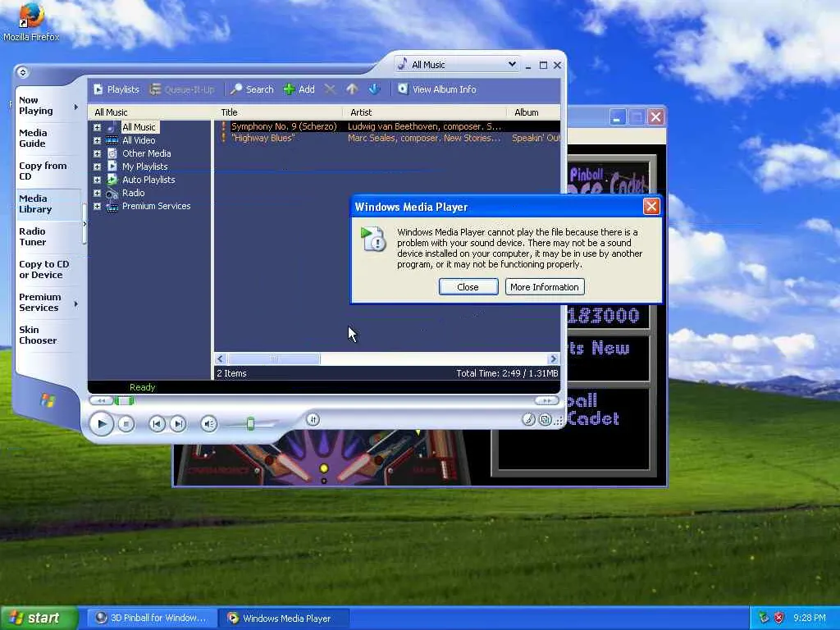
Task: Skip to the next track
Action: [x=178, y=424]
